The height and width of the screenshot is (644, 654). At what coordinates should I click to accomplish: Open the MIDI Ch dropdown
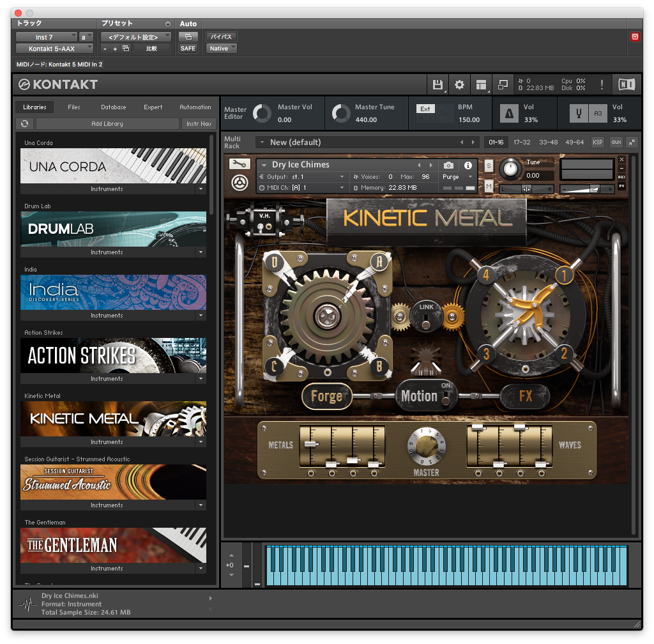pyautogui.click(x=302, y=188)
